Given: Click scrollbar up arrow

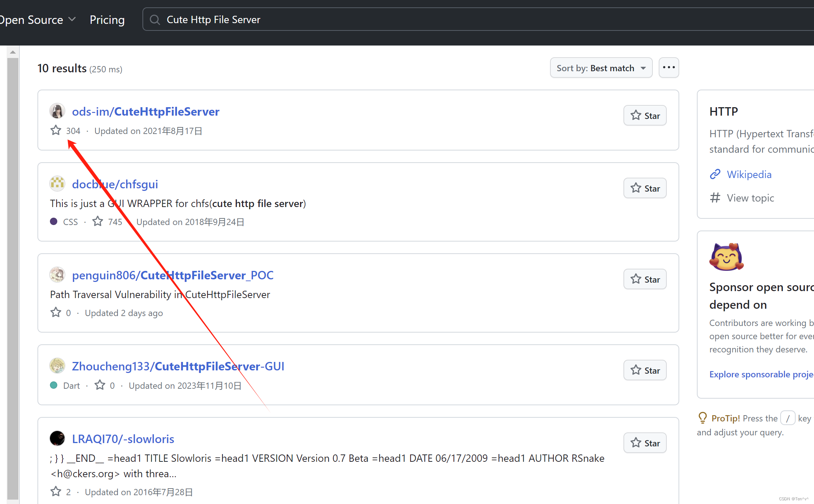Looking at the screenshot, I should (13, 52).
